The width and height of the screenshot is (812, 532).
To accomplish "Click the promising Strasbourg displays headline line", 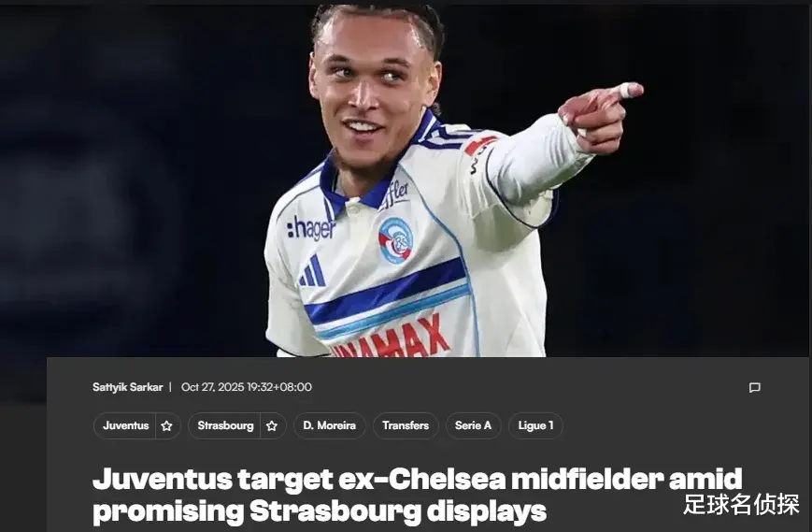I will 319,511.
